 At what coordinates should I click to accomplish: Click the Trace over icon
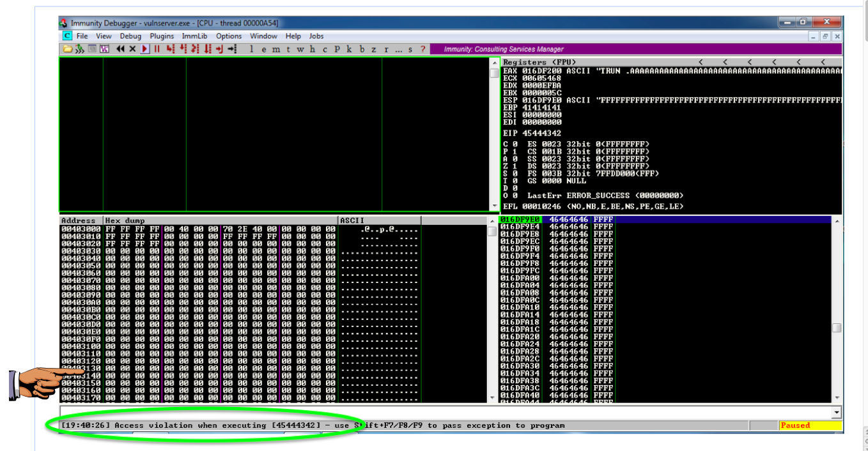207,49
